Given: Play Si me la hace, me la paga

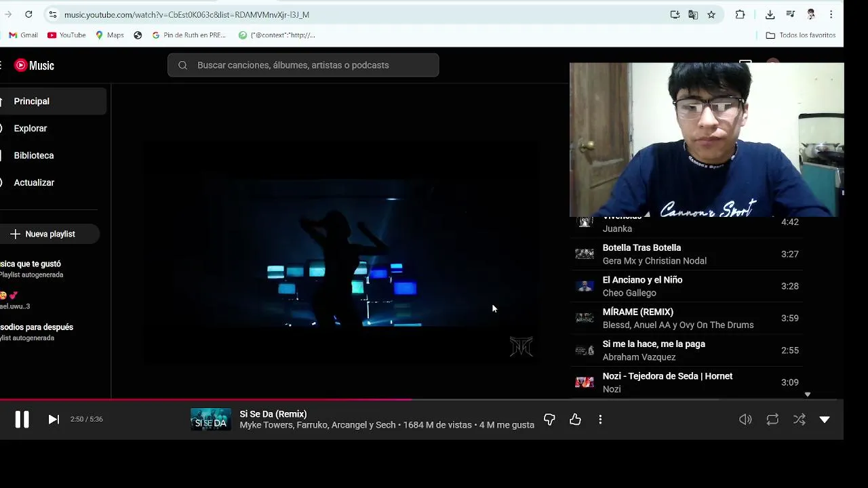Looking at the screenshot, I should 688,350.
